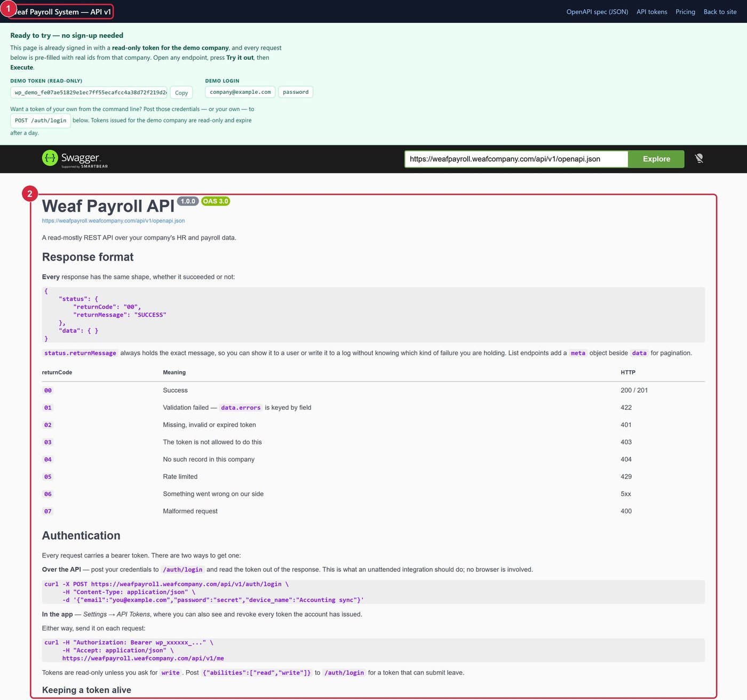
Task: Click "Something went wrong on our side"
Action: click(213, 494)
